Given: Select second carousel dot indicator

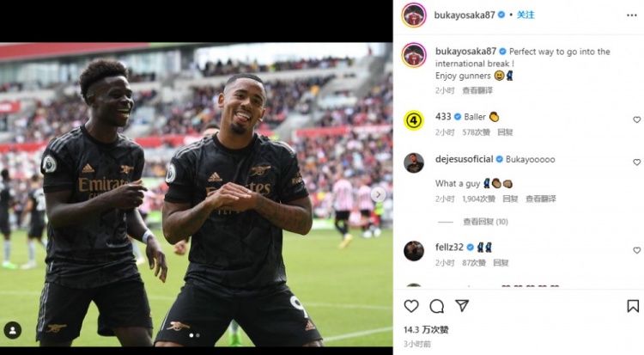Looking at the screenshot, I should click(198, 335).
